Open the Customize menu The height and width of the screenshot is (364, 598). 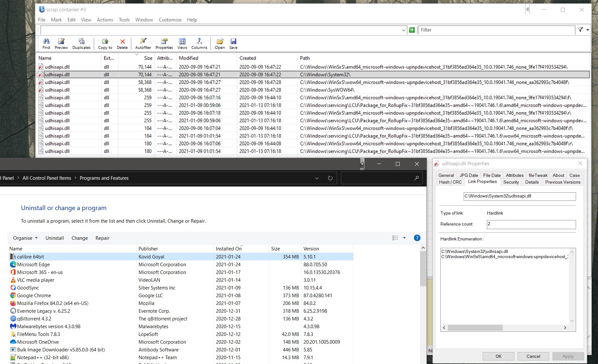click(170, 20)
